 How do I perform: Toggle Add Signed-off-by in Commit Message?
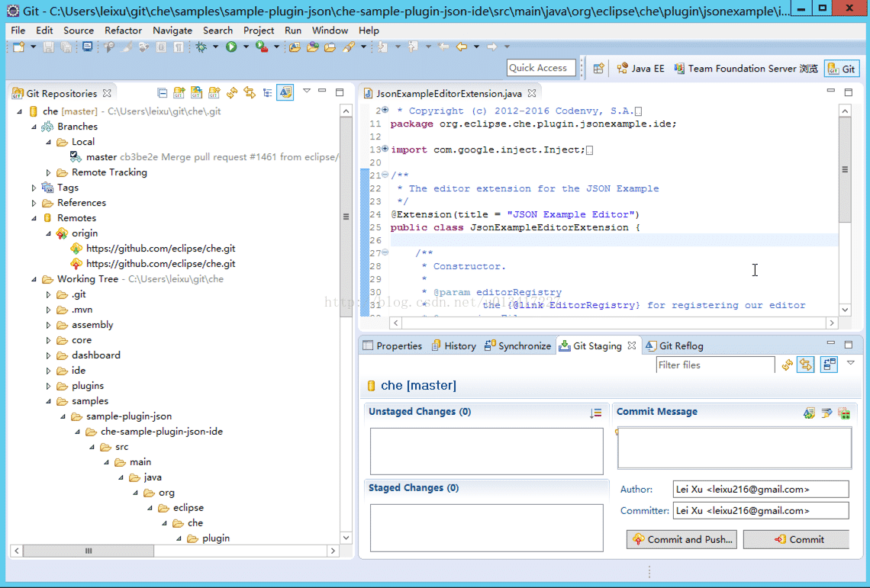[x=826, y=413]
